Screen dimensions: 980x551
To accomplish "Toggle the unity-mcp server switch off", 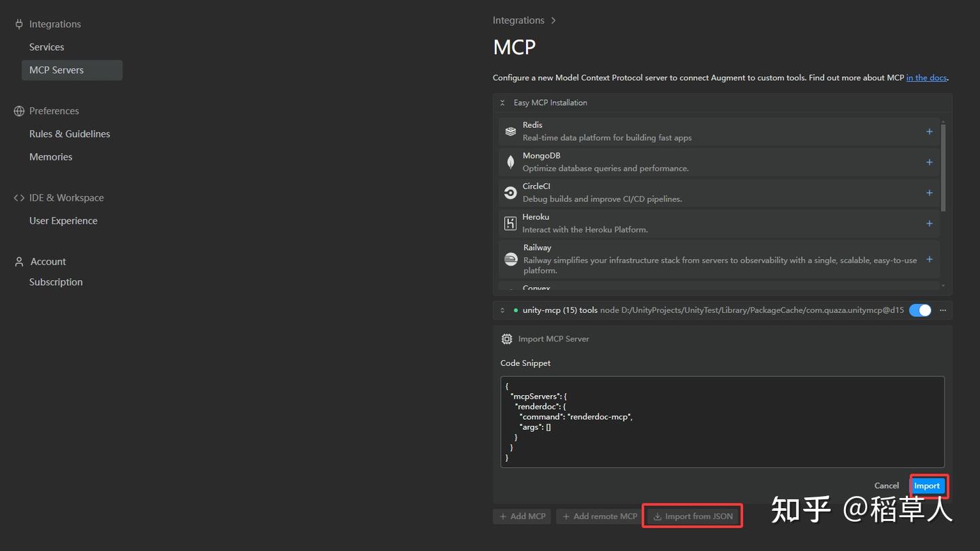I will 920,310.
